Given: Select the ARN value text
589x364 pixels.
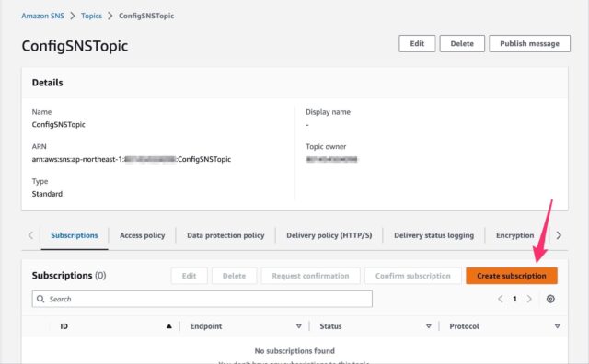Looking at the screenshot, I should tap(132, 159).
